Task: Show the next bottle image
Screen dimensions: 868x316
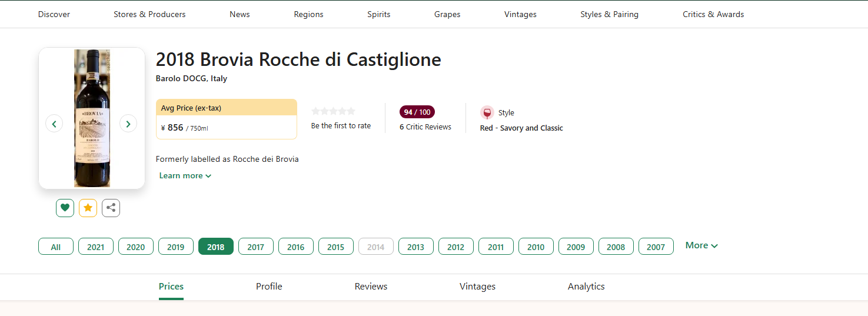Action: coord(128,124)
